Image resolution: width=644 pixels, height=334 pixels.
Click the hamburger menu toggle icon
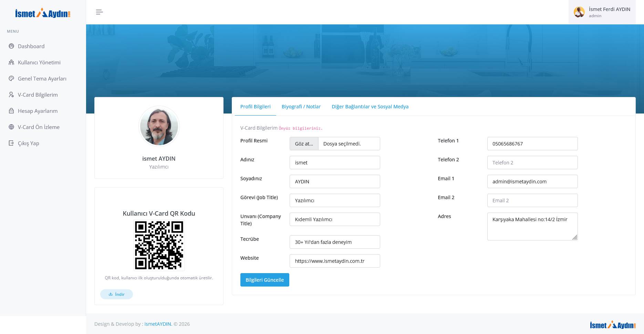tap(99, 12)
